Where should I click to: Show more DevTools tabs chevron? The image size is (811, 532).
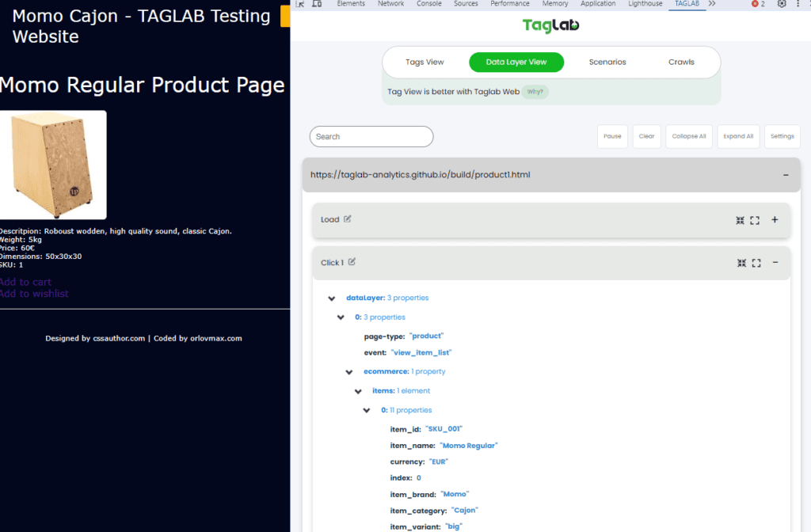712,4
